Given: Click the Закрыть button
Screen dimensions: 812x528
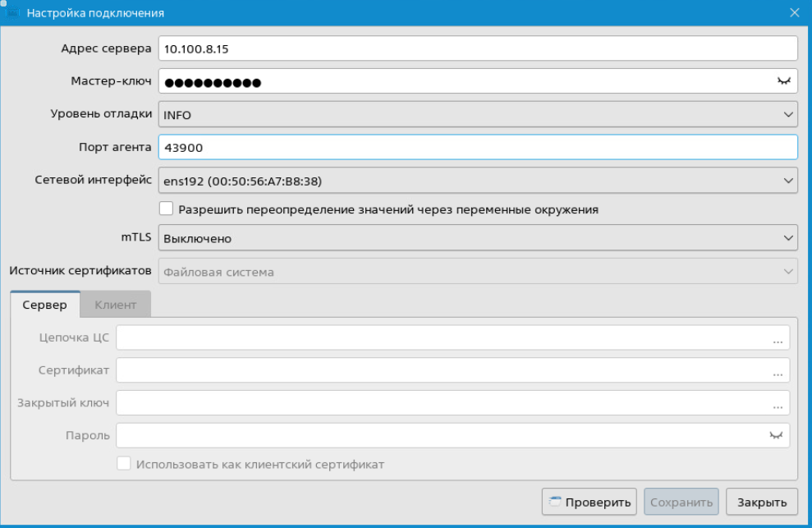Looking at the screenshot, I should [x=762, y=502].
